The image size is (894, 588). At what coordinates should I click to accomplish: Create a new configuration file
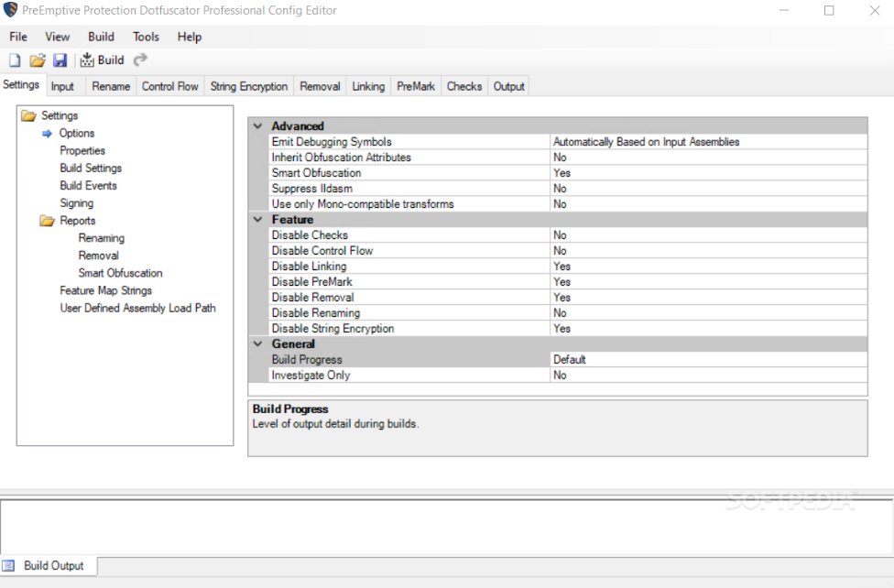pos(14,60)
